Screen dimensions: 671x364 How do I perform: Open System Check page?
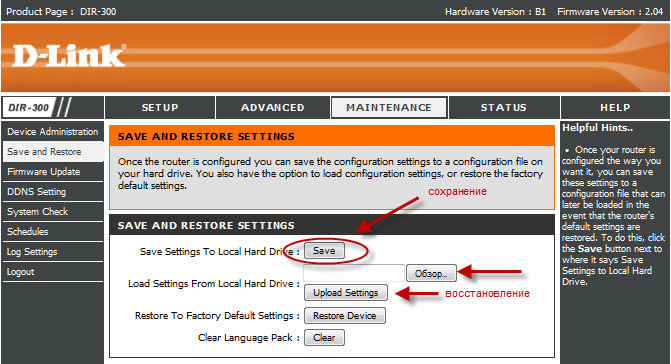(53, 212)
